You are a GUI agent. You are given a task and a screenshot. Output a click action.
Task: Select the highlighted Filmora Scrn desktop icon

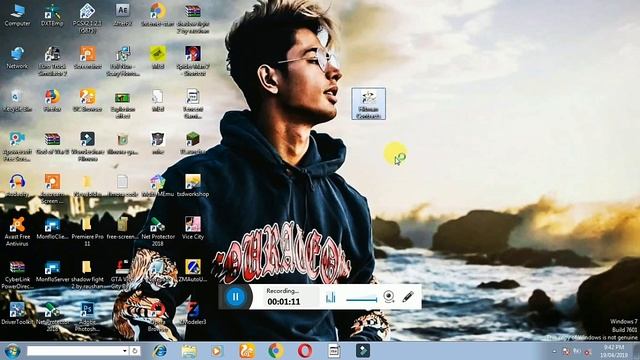tap(369, 104)
